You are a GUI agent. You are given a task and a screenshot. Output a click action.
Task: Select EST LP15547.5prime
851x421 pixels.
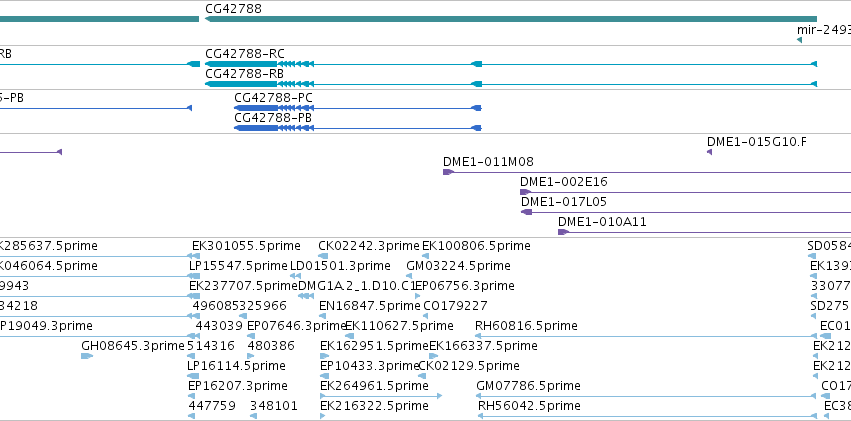coord(238,266)
